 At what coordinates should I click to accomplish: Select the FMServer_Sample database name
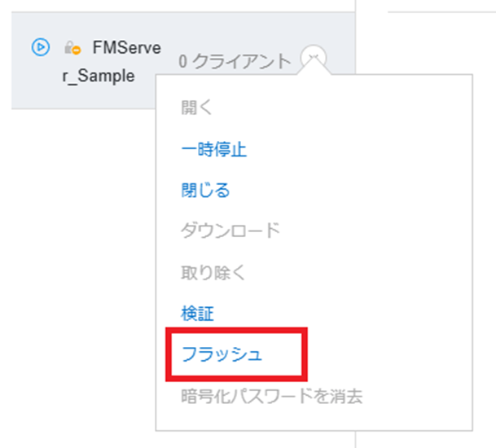coord(112,62)
